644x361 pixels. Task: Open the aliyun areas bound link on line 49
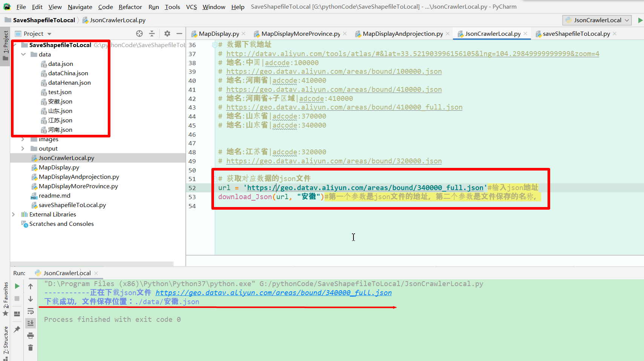pyautogui.click(x=334, y=161)
